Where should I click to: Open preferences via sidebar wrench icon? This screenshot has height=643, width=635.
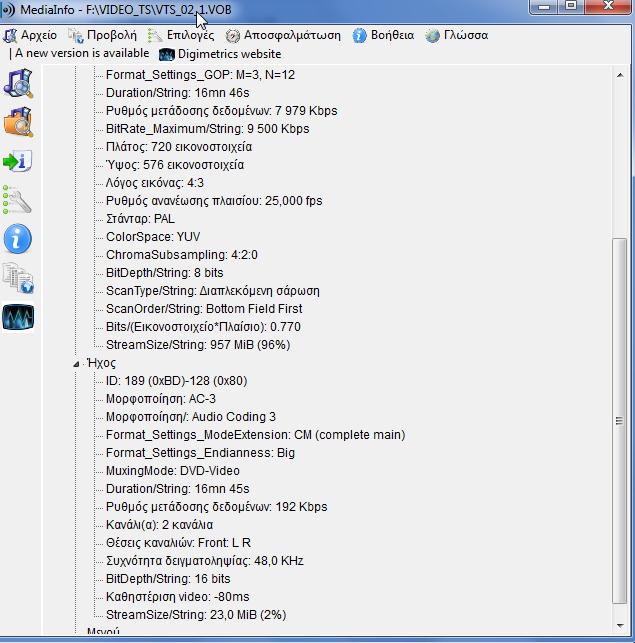click(17, 200)
